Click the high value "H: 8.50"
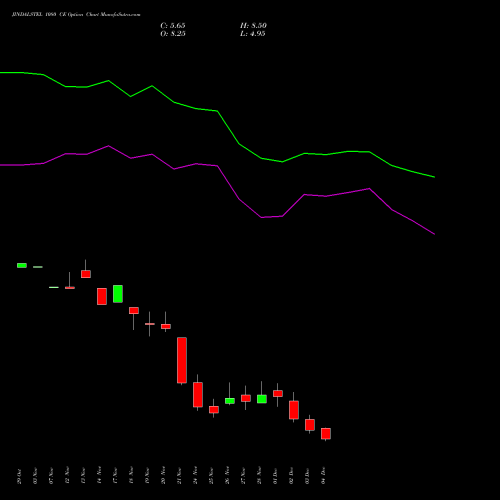The width and height of the screenshot is (500, 500). 253,26
